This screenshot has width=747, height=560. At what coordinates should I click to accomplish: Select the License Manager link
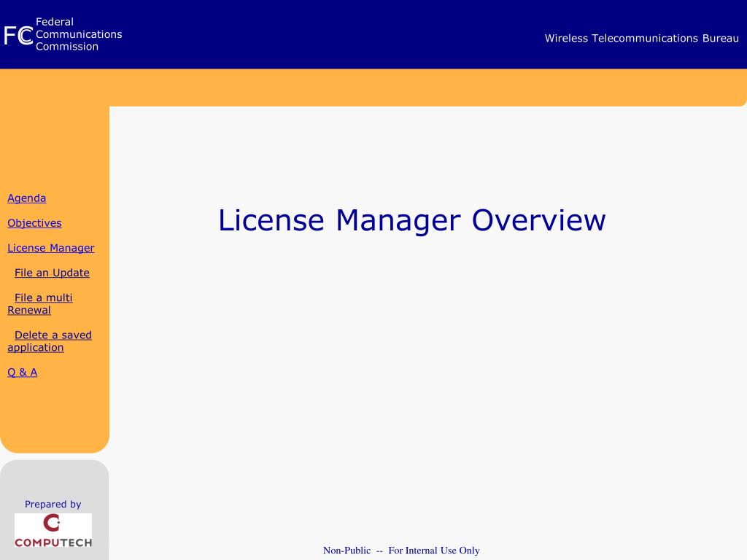[x=50, y=248]
